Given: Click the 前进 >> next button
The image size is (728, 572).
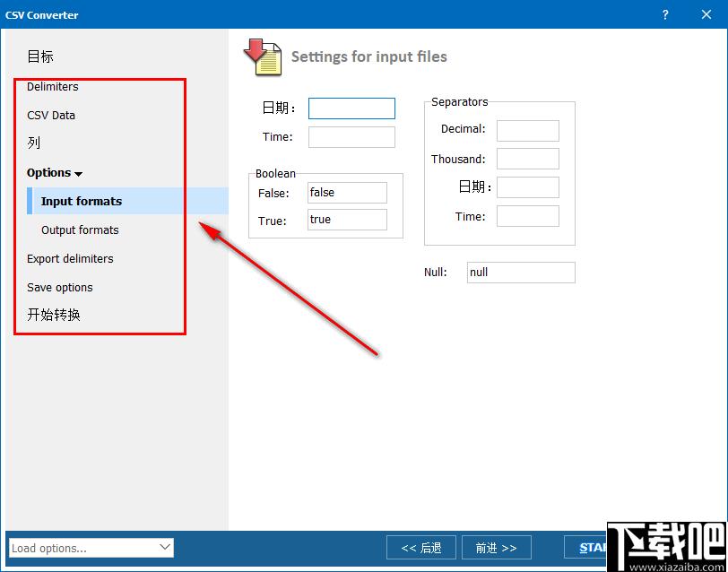Looking at the screenshot, I should click(497, 548).
